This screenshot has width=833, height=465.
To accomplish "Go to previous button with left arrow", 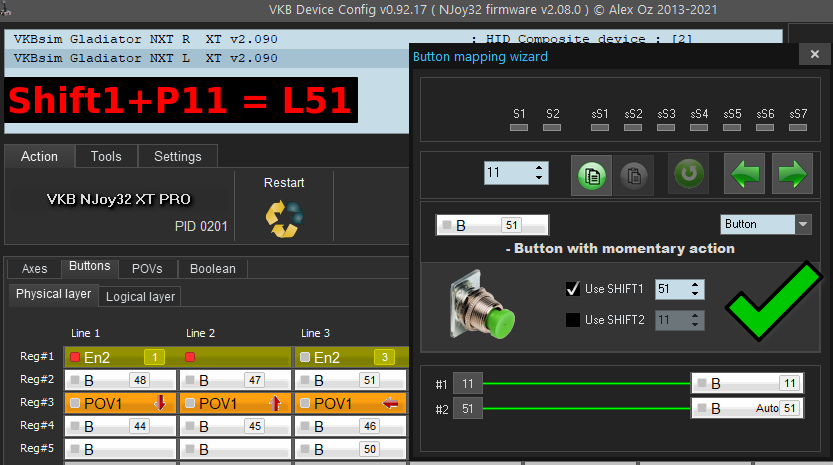I will coord(744,174).
